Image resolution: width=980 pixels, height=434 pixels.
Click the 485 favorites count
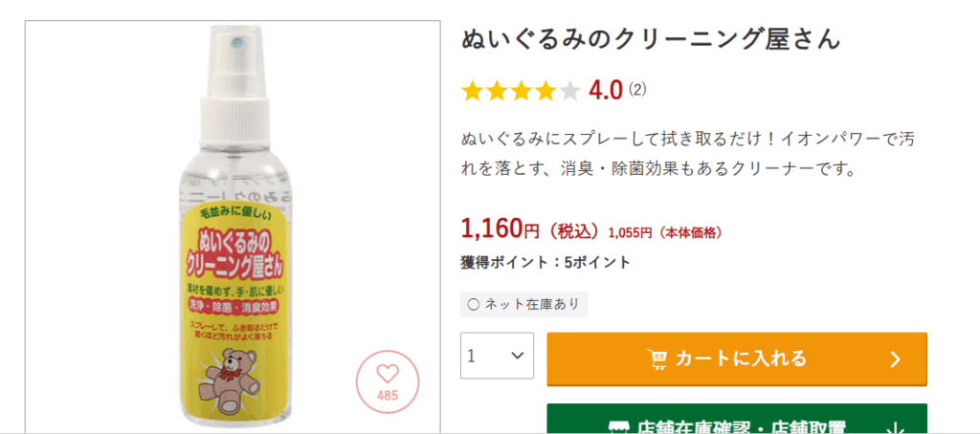(388, 395)
